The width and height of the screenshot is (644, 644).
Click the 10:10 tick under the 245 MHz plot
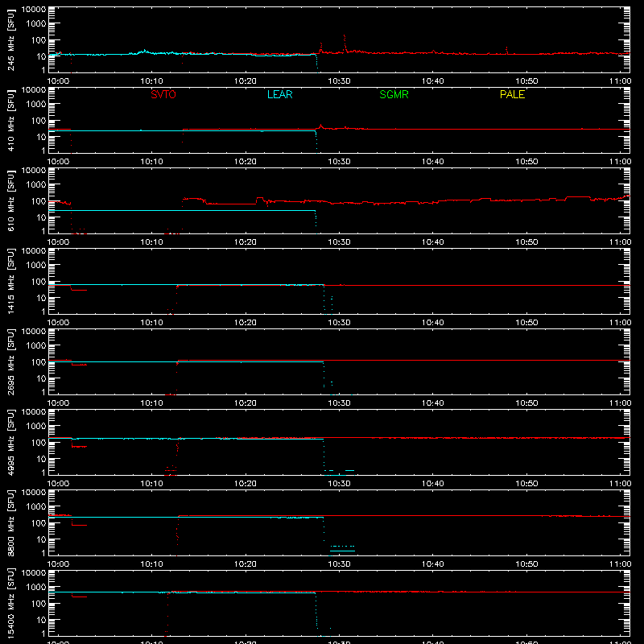click(x=151, y=81)
